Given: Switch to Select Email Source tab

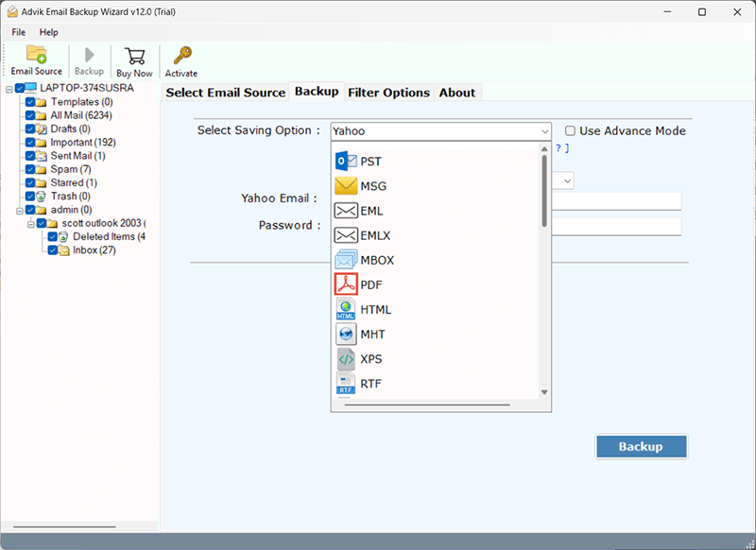Looking at the screenshot, I should click(x=226, y=93).
